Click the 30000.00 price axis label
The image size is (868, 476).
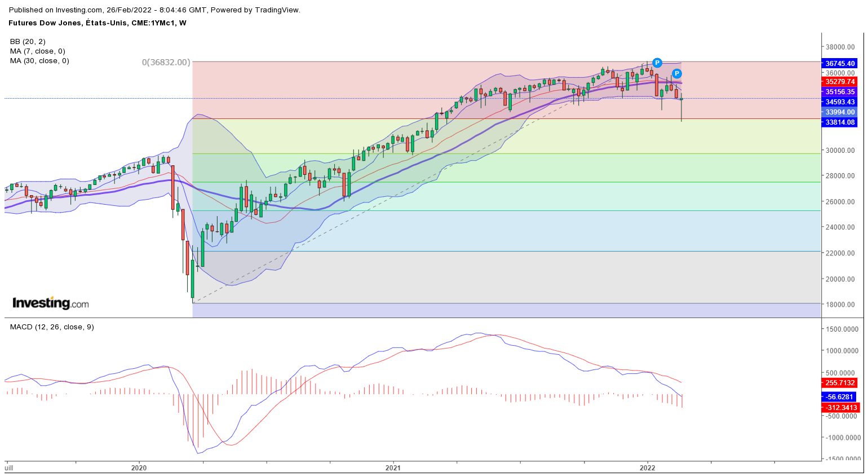(840, 151)
